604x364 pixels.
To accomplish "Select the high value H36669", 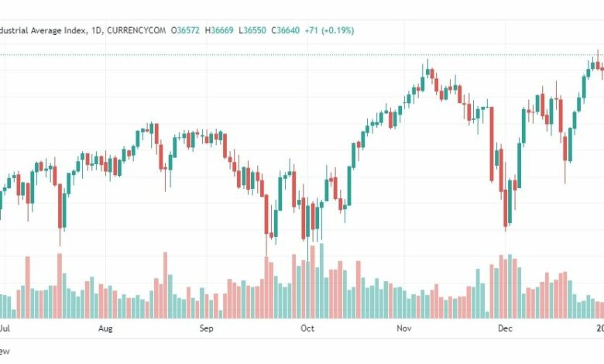I will [x=219, y=30].
